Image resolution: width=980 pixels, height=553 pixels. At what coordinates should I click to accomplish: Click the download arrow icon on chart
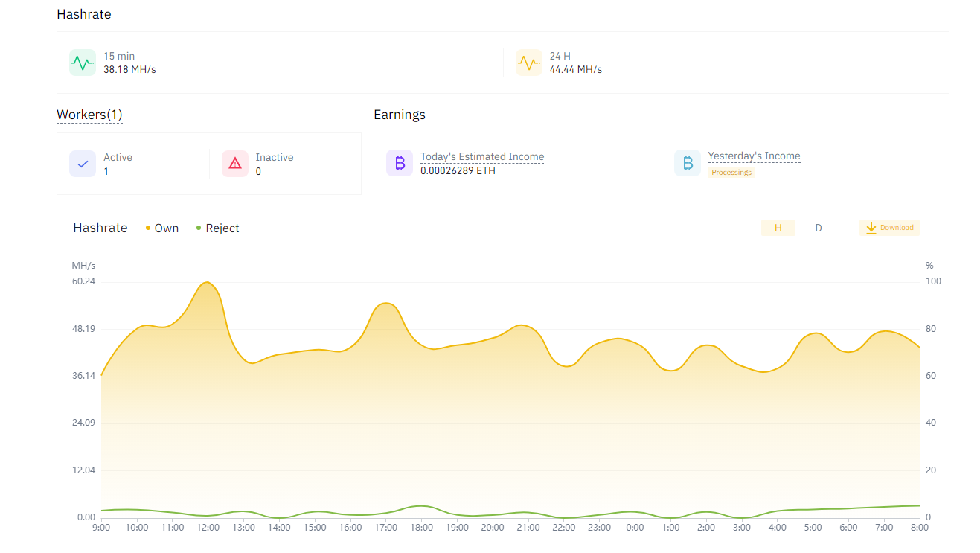(x=871, y=228)
